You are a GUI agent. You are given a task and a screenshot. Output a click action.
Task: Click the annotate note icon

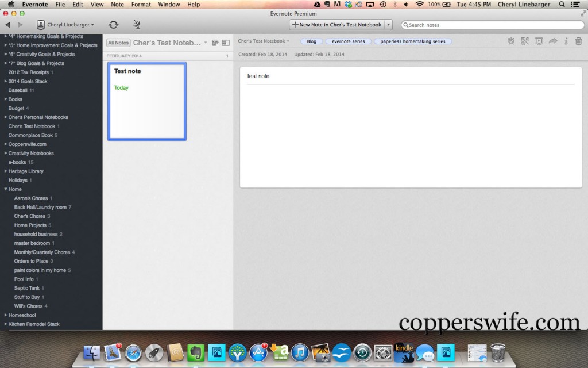(x=525, y=41)
